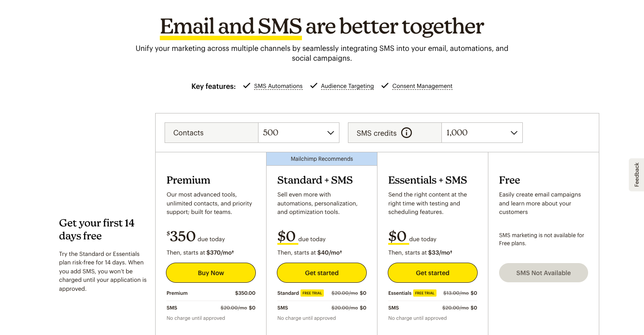Click Buy Now on the Premium plan
The width and height of the screenshot is (644, 335).
211,272
